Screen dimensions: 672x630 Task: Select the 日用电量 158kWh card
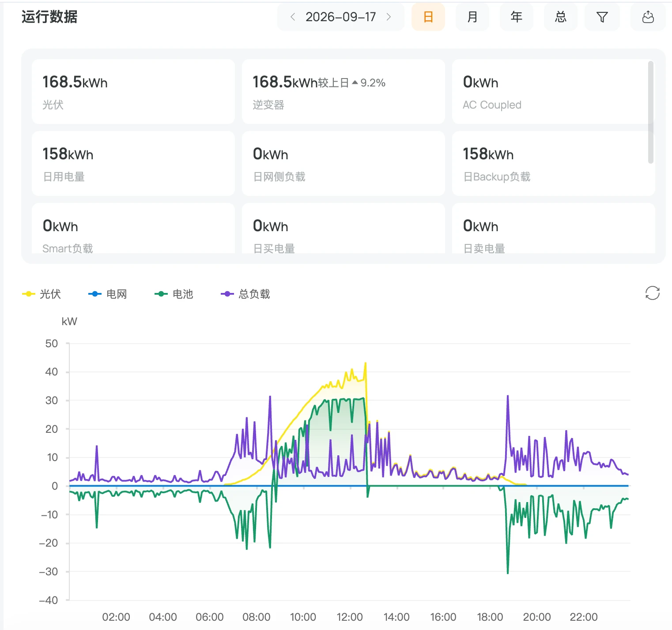pos(133,163)
